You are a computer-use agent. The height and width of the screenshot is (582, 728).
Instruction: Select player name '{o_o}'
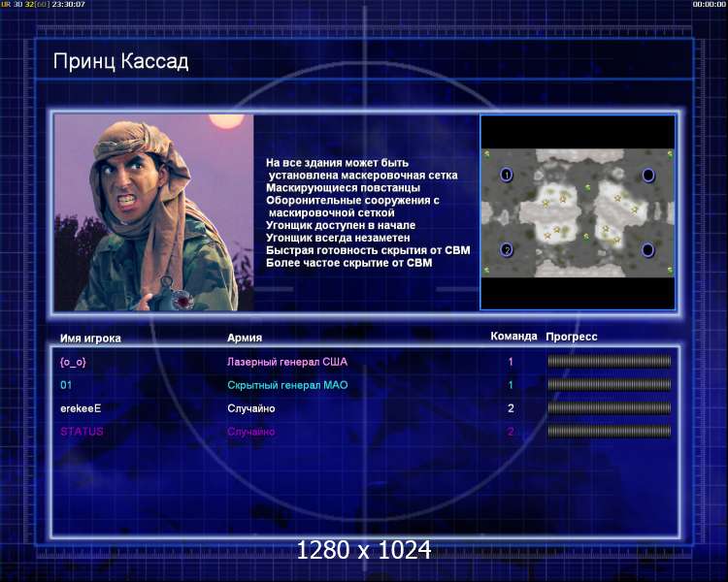pos(73,362)
